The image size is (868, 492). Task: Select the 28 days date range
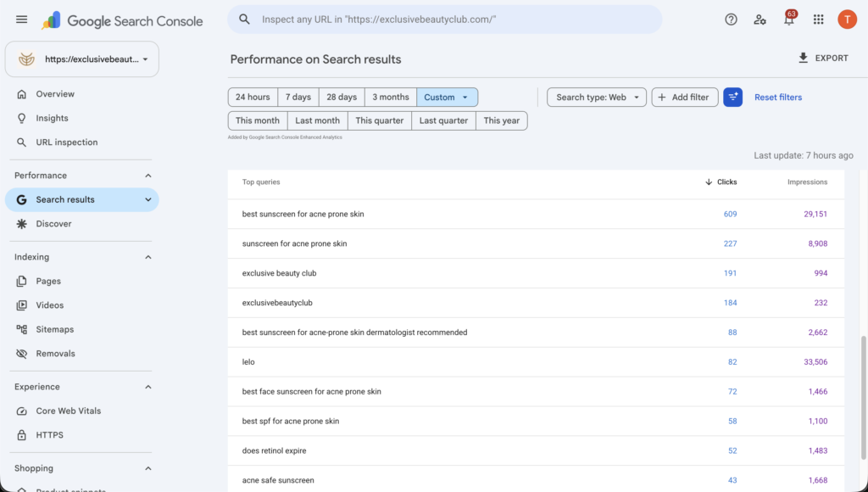pos(342,97)
